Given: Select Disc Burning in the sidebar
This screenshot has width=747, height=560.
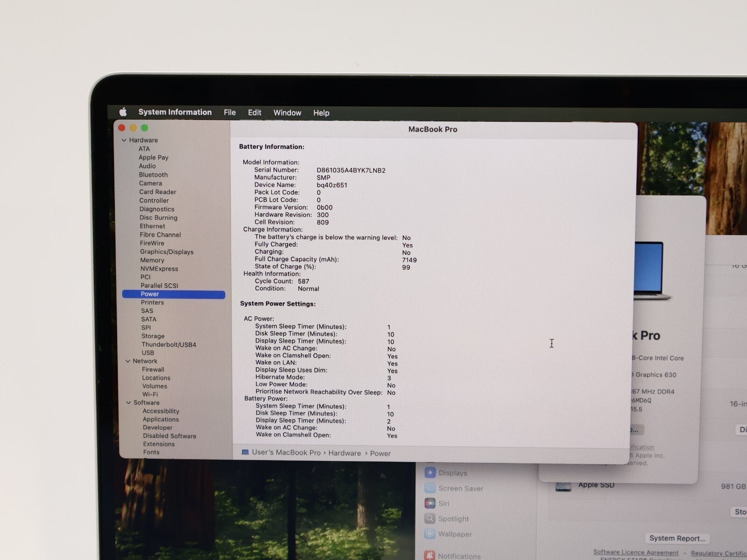Looking at the screenshot, I should 158,217.
